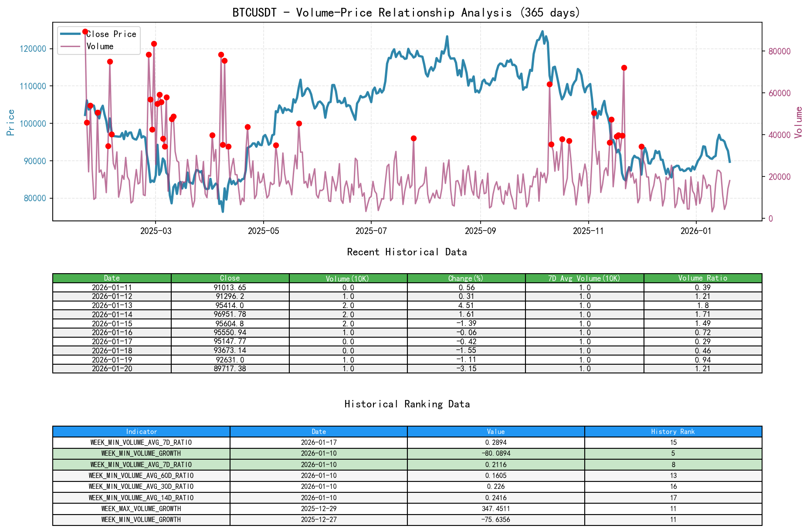This screenshot has height=532, width=810.
Task: Select the isolated red marker near 2025-07-25
Action: click(x=413, y=138)
